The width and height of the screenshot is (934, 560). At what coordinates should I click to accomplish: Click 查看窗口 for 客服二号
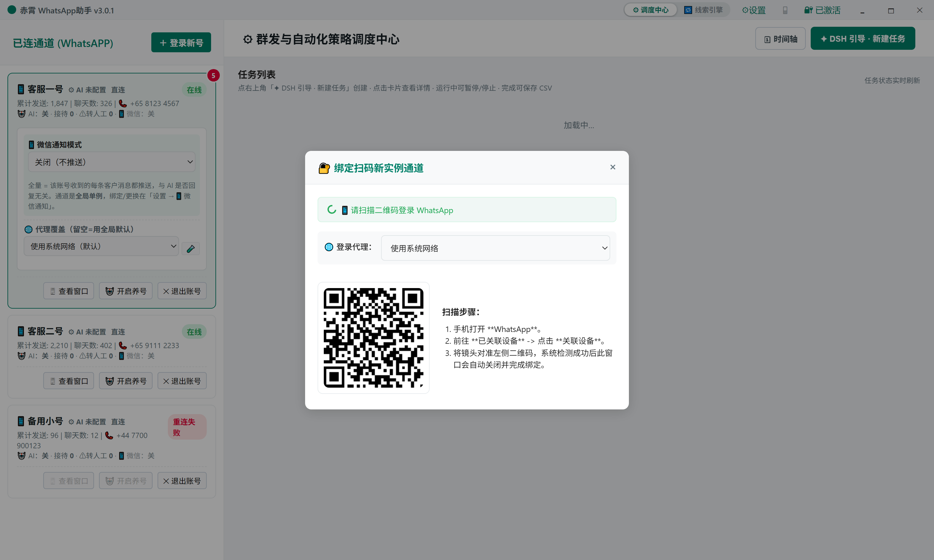[68, 381]
